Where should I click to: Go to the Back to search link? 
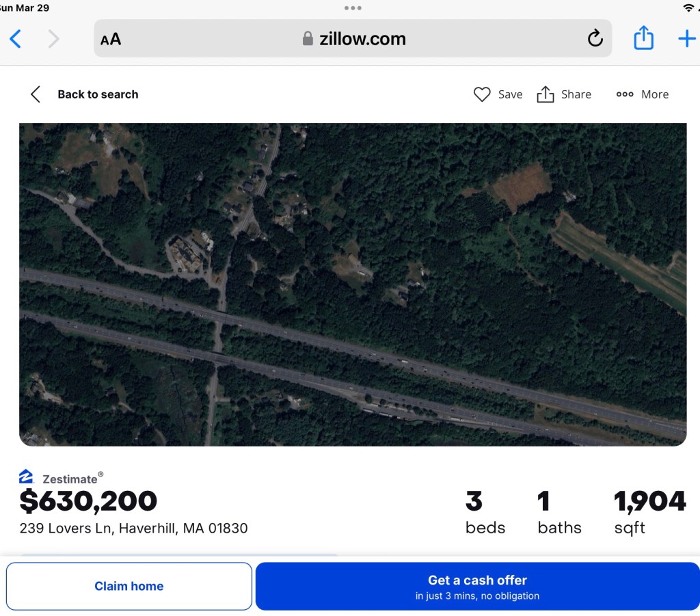click(98, 94)
